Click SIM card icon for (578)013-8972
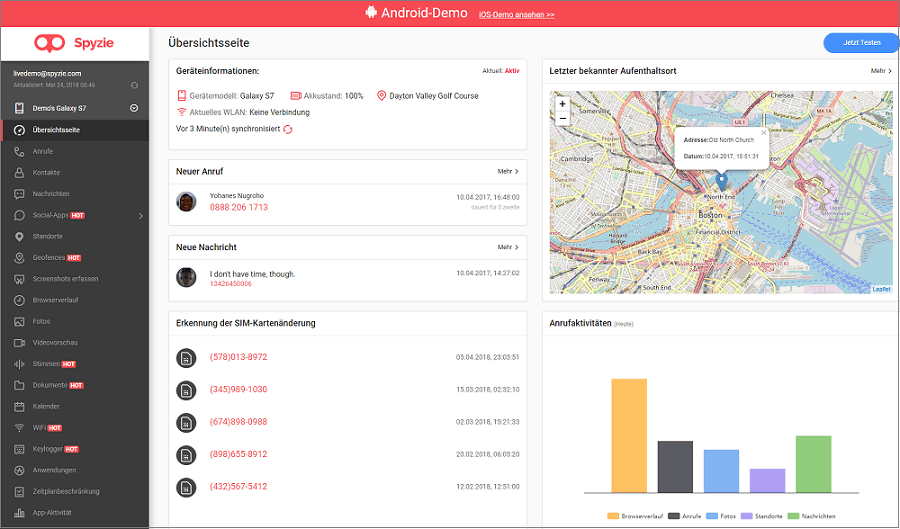The image size is (900, 529). [186, 358]
